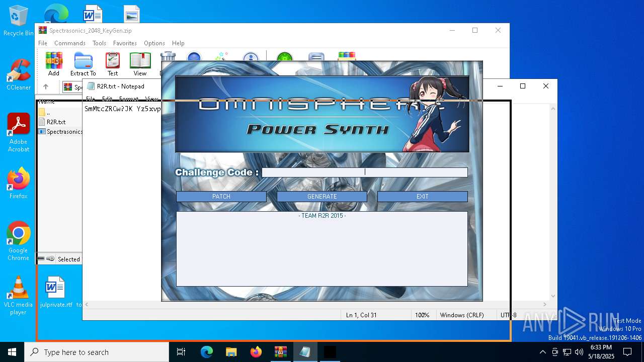Click the View icon in WinRAR toolbar
The height and width of the screenshot is (362, 644).
point(140,64)
